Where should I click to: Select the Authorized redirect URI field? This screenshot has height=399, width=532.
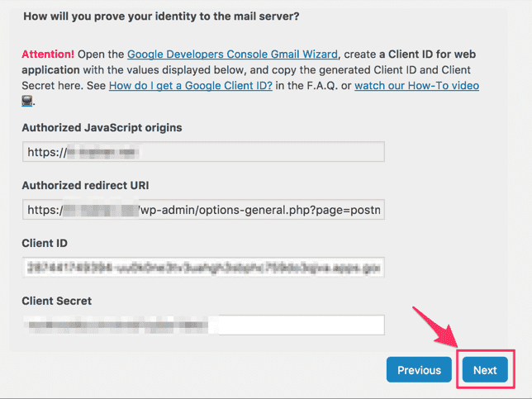[203, 209]
